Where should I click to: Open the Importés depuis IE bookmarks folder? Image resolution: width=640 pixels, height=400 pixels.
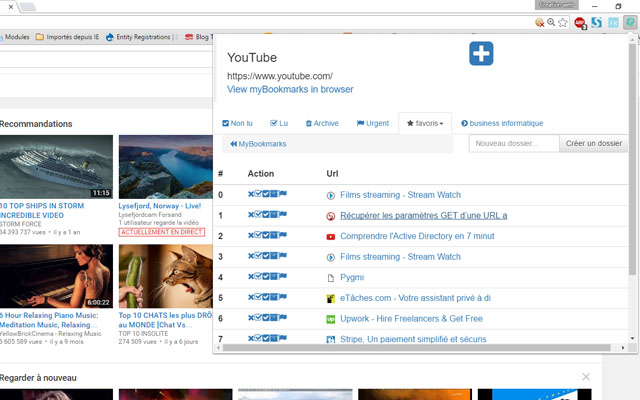(67, 37)
